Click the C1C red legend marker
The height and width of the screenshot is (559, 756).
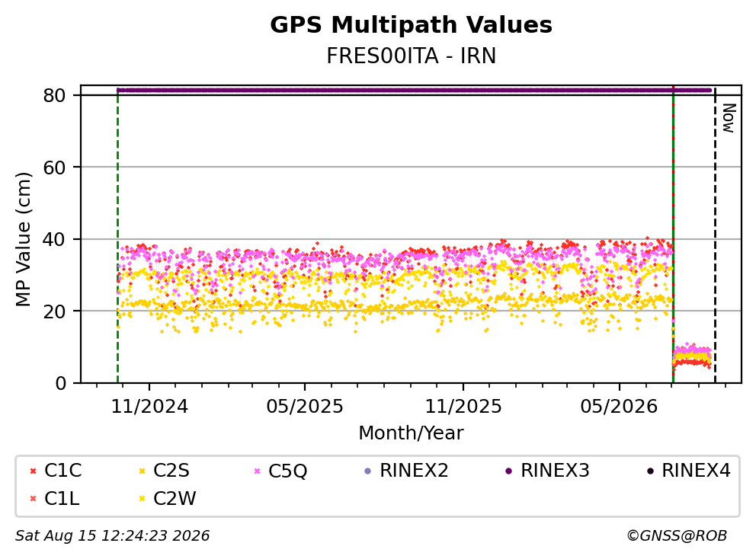click(x=33, y=471)
